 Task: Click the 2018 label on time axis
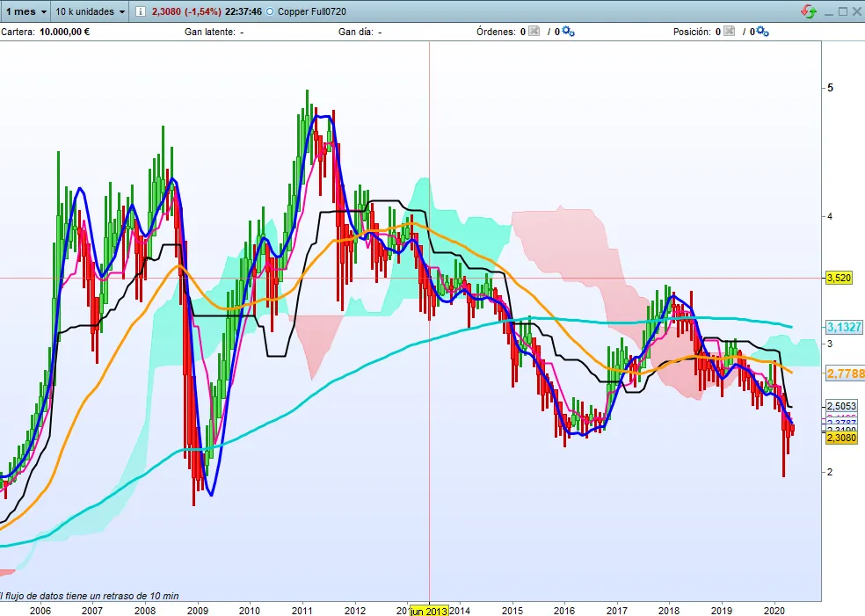click(669, 610)
